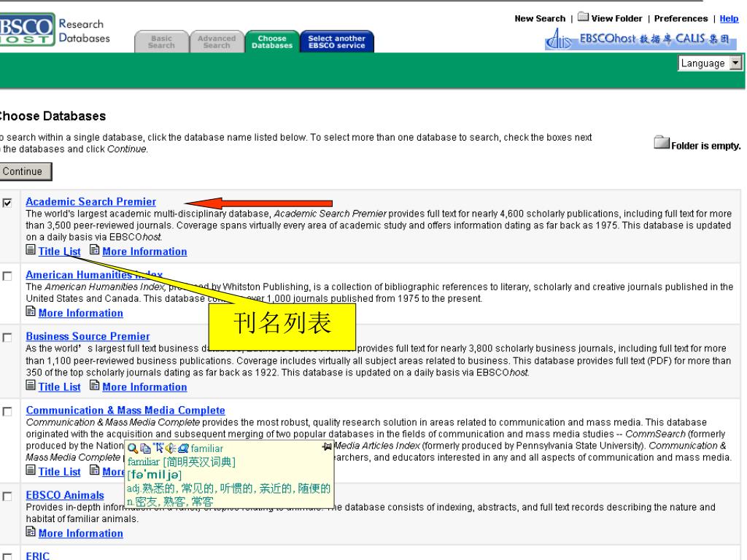Click the copy icon in the dictionary popup
747x560 pixels.
tap(145, 448)
